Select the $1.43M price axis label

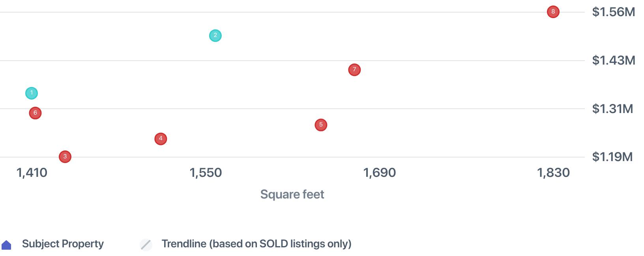613,60
